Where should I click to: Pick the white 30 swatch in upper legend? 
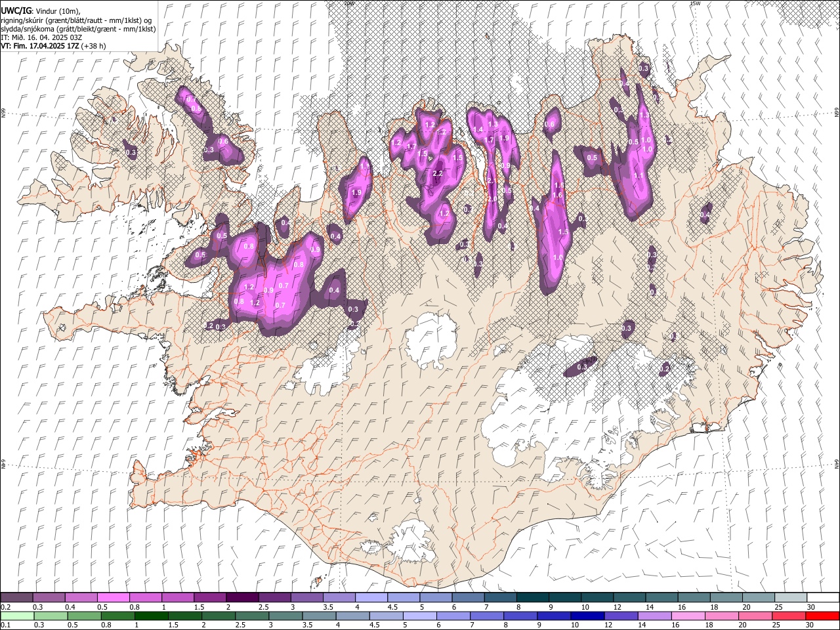tap(824, 598)
